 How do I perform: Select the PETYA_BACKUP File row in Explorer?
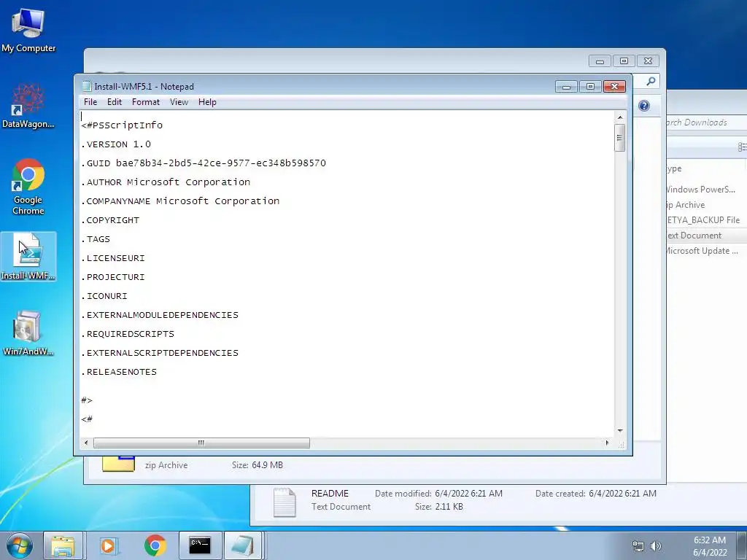[706, 220]
